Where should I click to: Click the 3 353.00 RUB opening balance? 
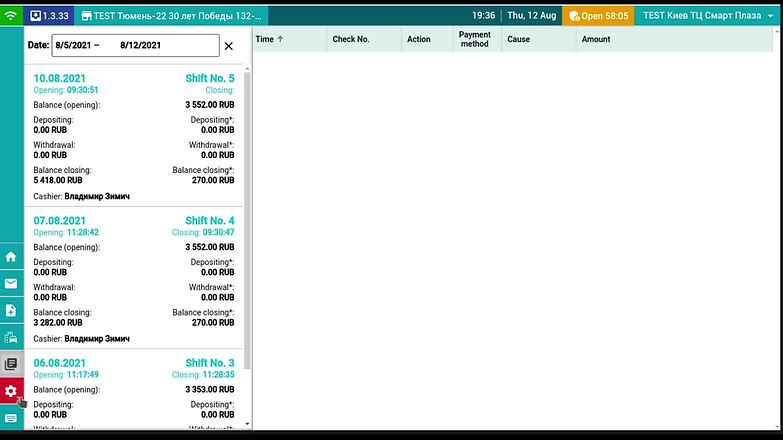(x=210, y=390)
